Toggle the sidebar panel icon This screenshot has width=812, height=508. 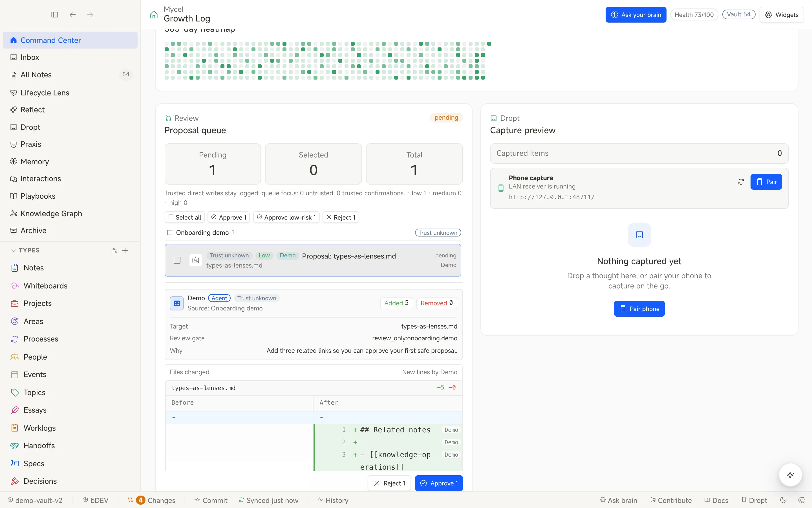point(55,14)
